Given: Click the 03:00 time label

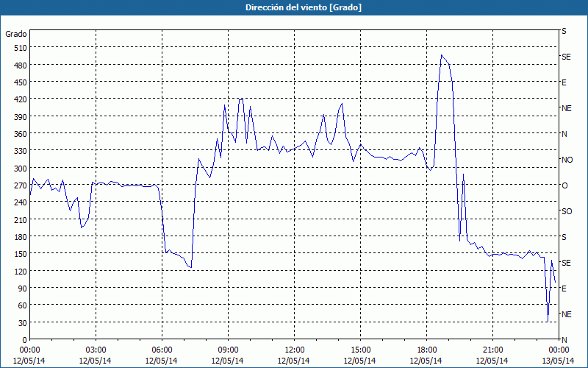Looking at the screenshot, I should (96, 350).
